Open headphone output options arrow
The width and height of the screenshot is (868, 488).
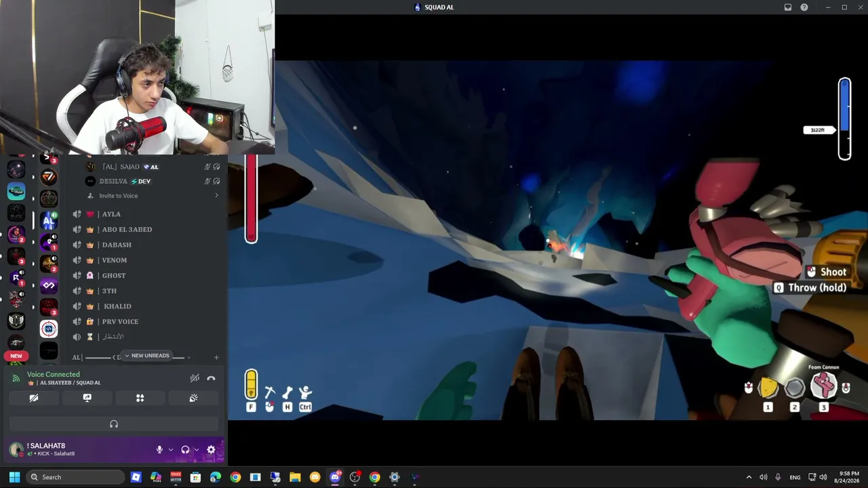coord(196,449)
